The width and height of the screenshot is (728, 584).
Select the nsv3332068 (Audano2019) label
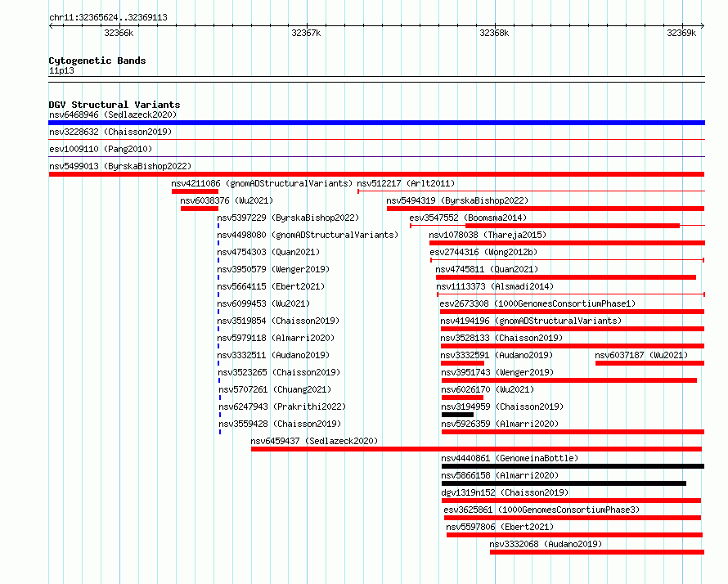[x=546, y=544]
